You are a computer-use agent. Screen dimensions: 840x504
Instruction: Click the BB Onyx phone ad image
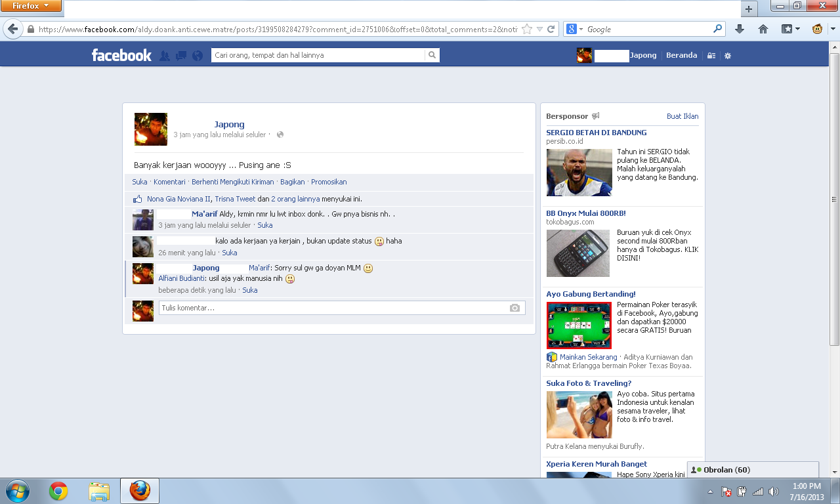[x=579, y=253]
